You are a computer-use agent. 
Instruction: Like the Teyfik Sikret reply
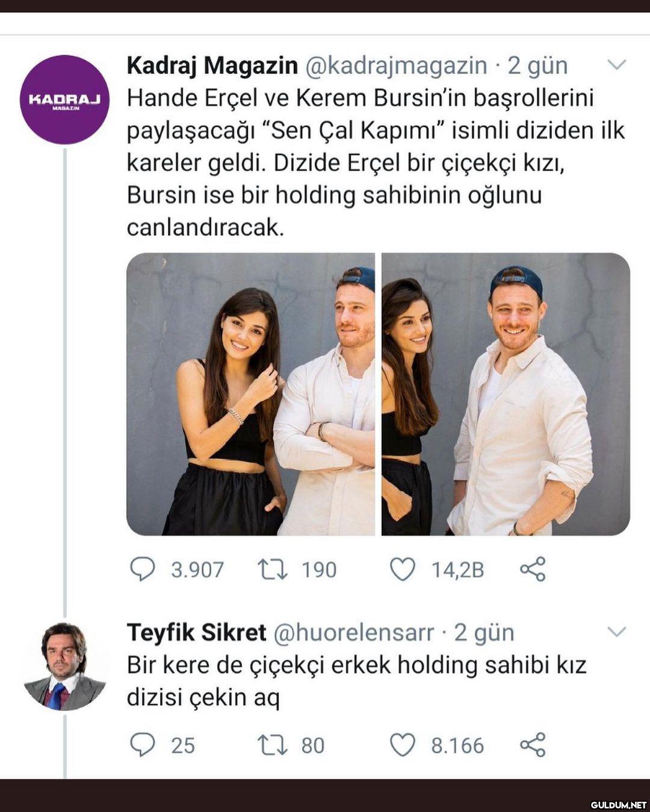[403, 745]
